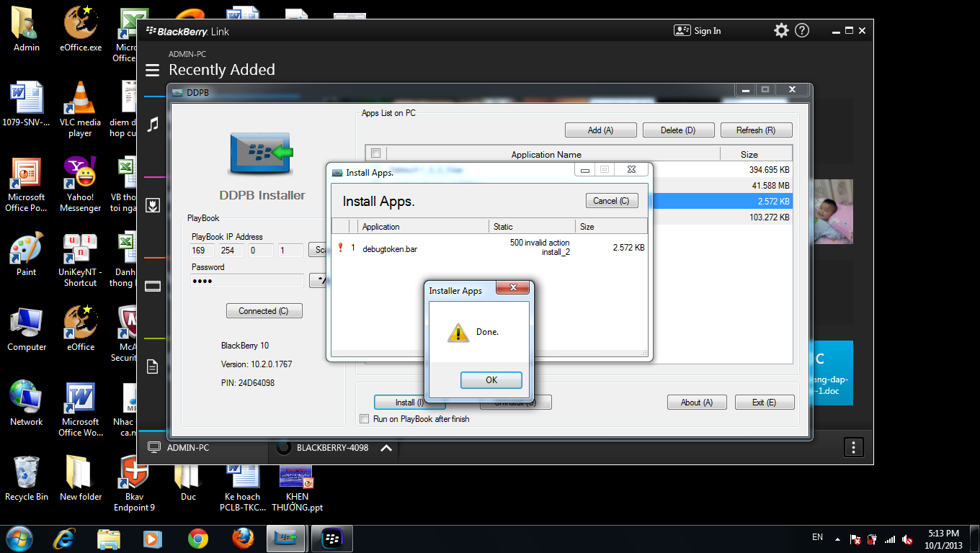
Task: Click the Delete (D) button
Action: tap(678, 130)
